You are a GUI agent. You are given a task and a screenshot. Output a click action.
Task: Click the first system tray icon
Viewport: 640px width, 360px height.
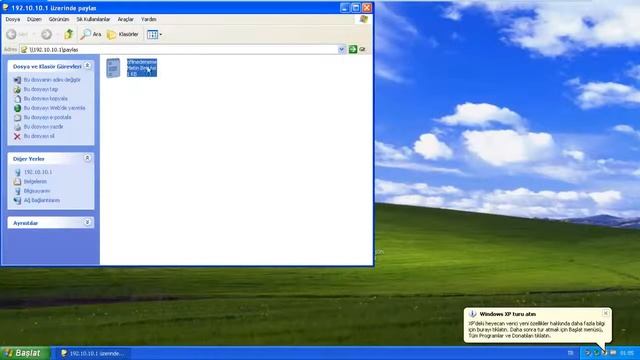(x=588, y=353)
